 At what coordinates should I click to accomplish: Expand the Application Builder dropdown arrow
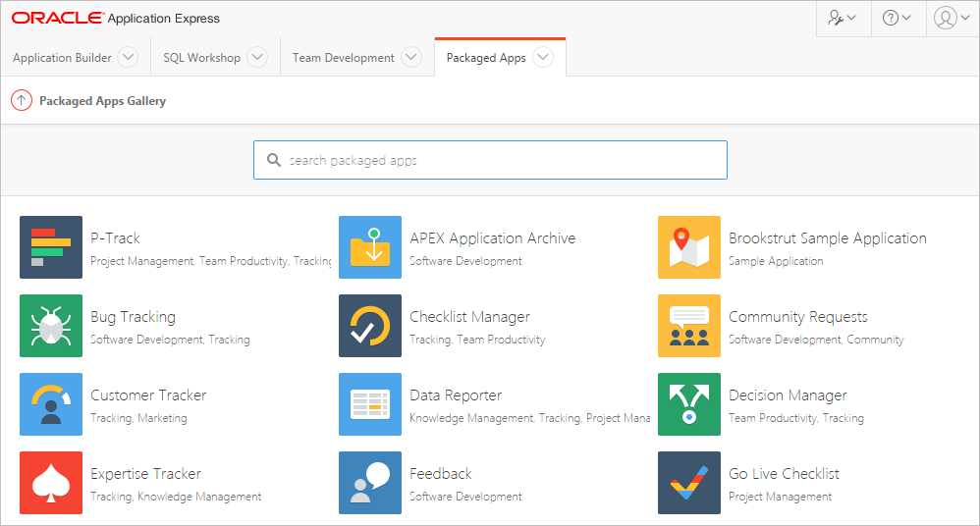pos(128,58)
